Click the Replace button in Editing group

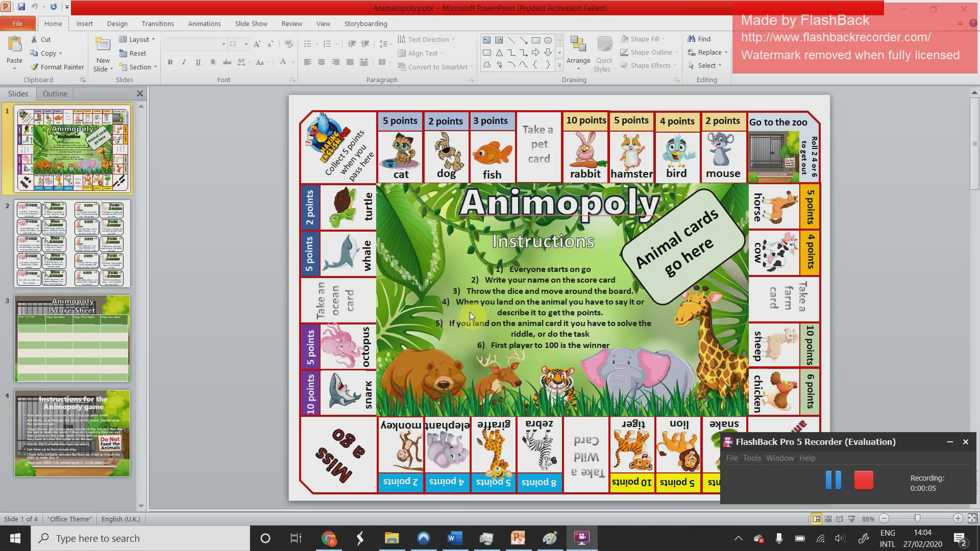pos(708,52)
